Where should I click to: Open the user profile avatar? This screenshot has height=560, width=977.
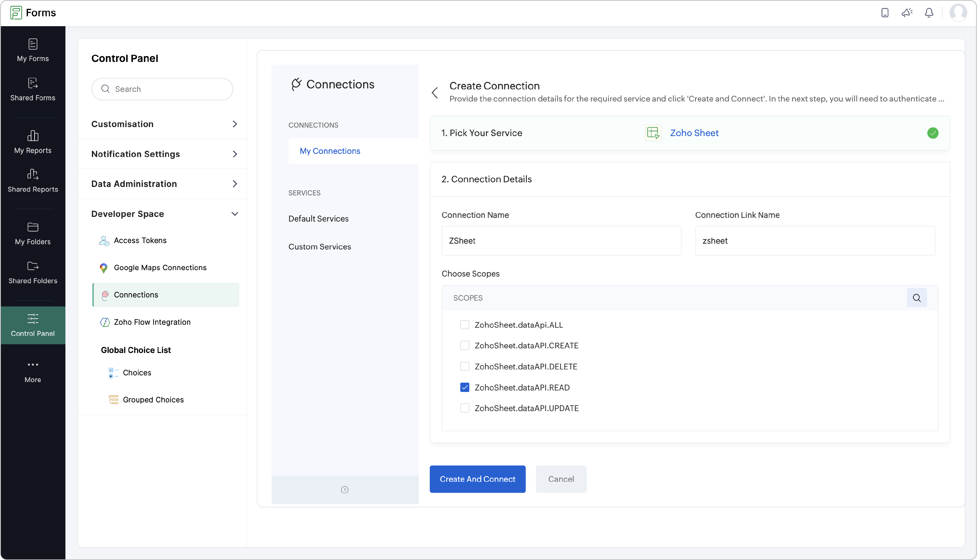(958, 13)
